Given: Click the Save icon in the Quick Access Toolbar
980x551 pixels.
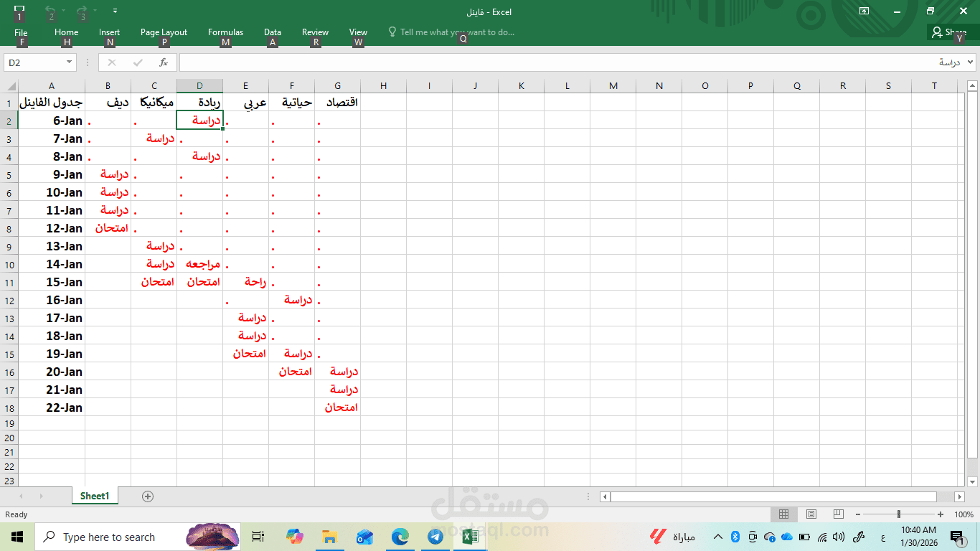Looking at the screenshot, I should click(x=19, y=11).
